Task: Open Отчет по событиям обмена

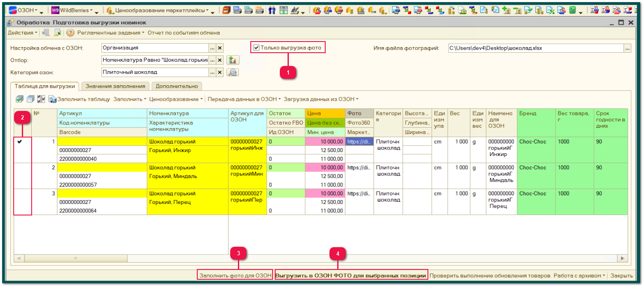Action: [184, 33]
